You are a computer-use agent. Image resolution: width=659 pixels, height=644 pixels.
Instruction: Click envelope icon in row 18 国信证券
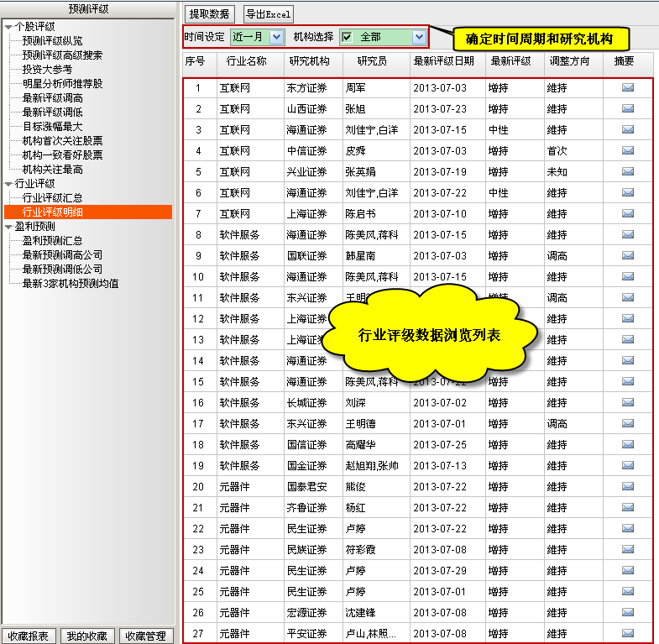pyautogui.click(x=627, y=444)
